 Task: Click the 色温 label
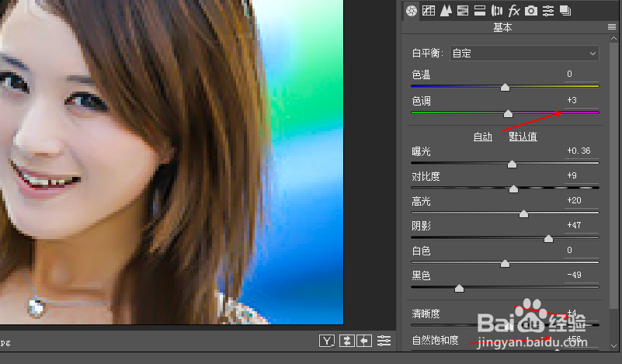[421, 75]
